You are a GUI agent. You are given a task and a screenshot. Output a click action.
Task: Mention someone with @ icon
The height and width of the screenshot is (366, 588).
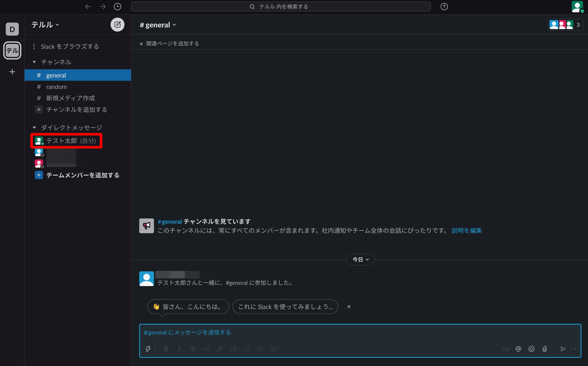point(518,349)
